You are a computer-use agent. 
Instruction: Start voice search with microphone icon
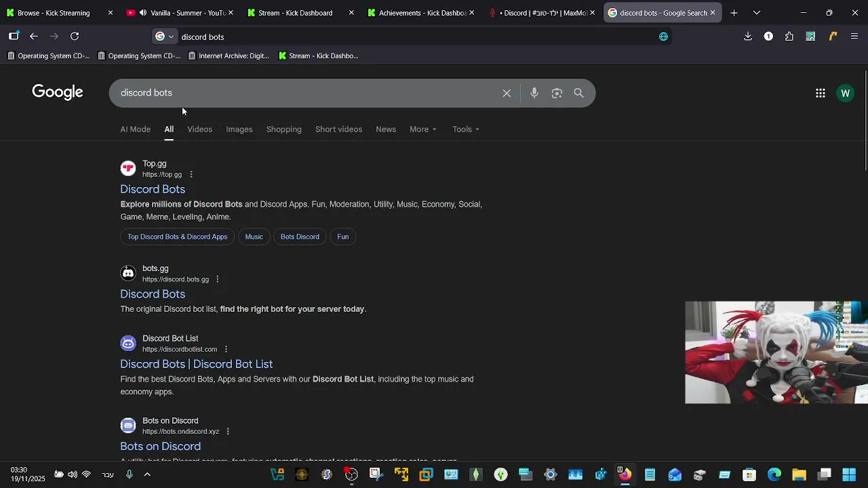534,94
